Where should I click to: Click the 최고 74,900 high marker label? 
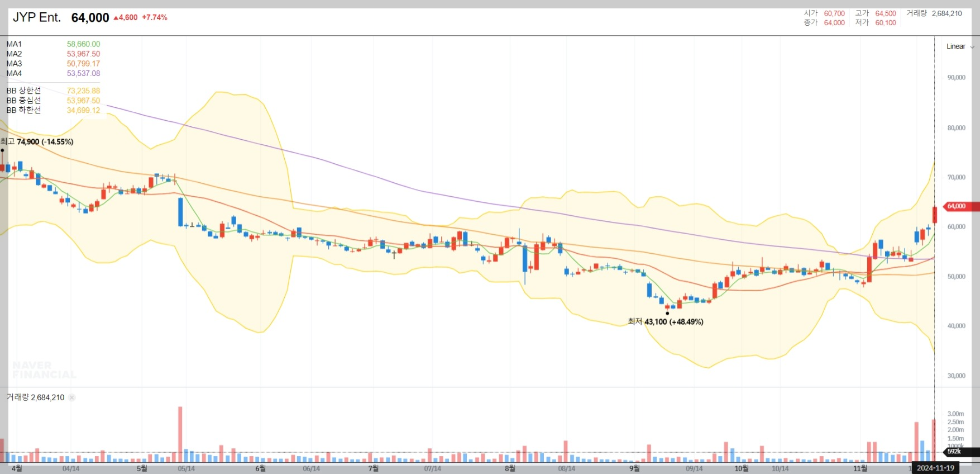tap(37, 142)
